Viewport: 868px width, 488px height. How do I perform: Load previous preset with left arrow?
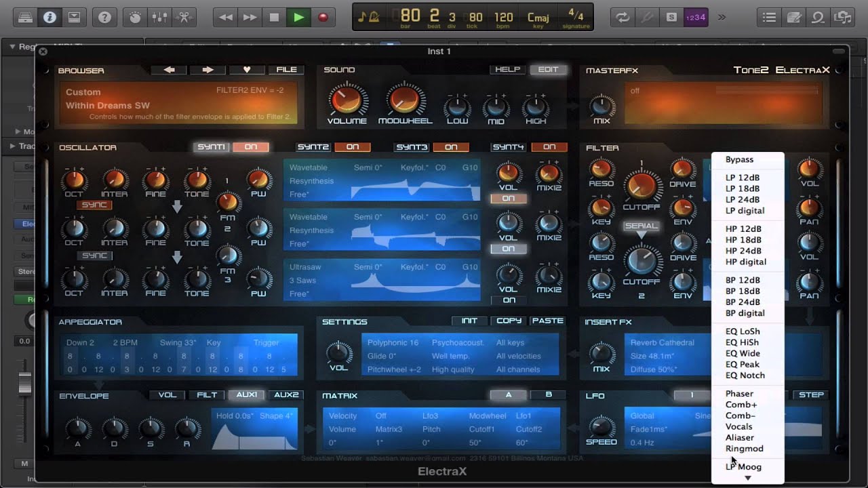coord(169,70)
